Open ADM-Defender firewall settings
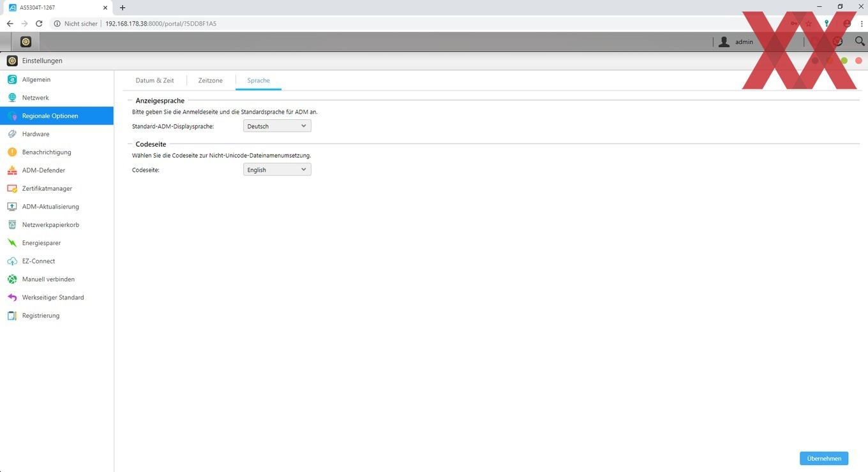Viewport: 868px width, 472px height. coord(57,170)
